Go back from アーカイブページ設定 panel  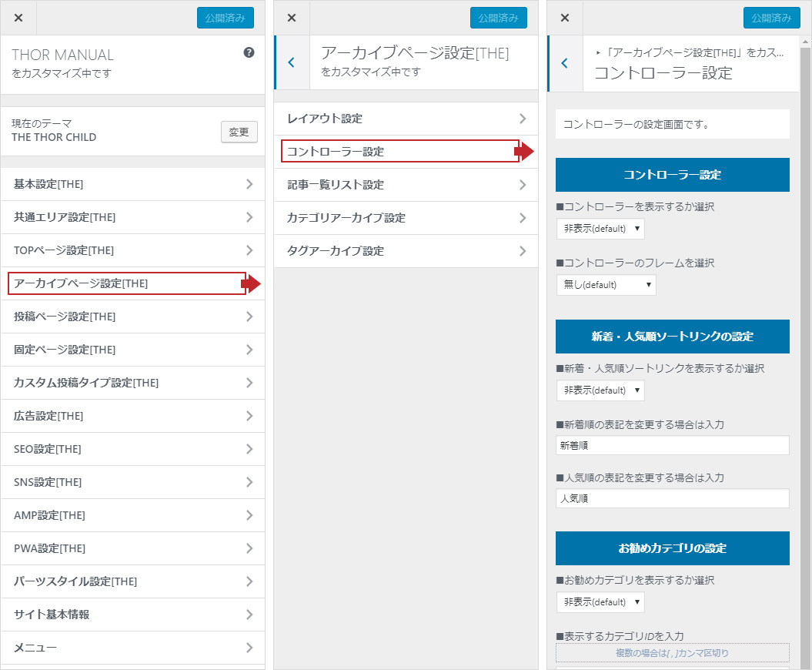pos(292,62)
